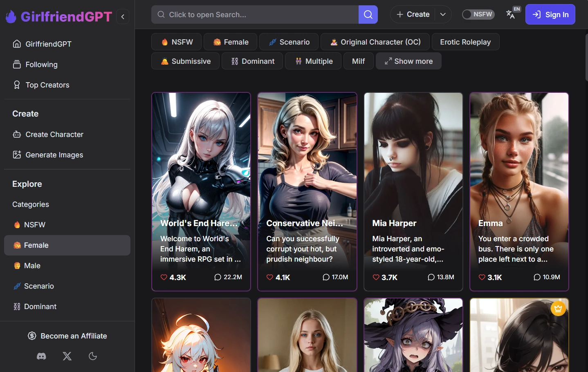Click the premium crown badge icon
This screenshot has width=588, height=372.
click(558, 308)
